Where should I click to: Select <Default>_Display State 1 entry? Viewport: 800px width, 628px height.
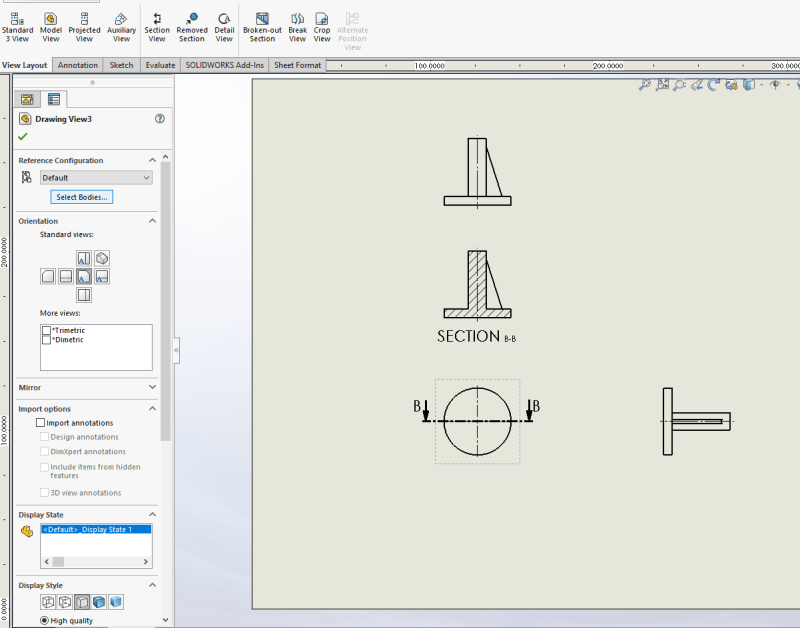tap(96, 530)
